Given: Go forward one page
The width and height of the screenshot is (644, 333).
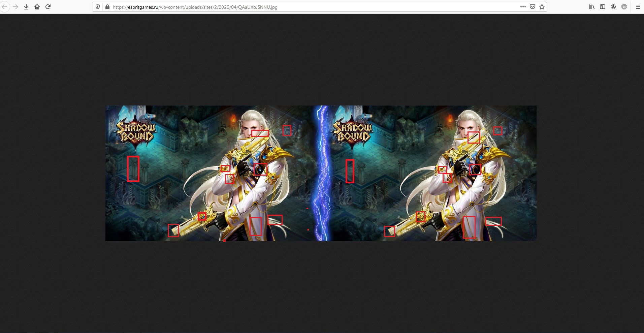Looking at the screenshot, I should [15, 7].
